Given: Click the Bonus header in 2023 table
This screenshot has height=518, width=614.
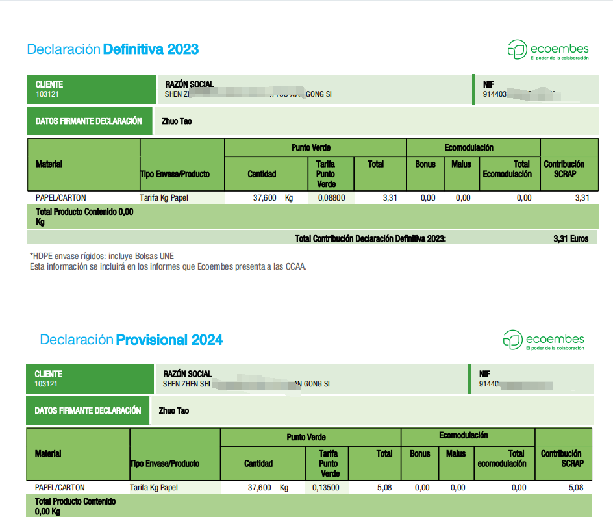Looking at the screenshot, I should click(426, 164).
